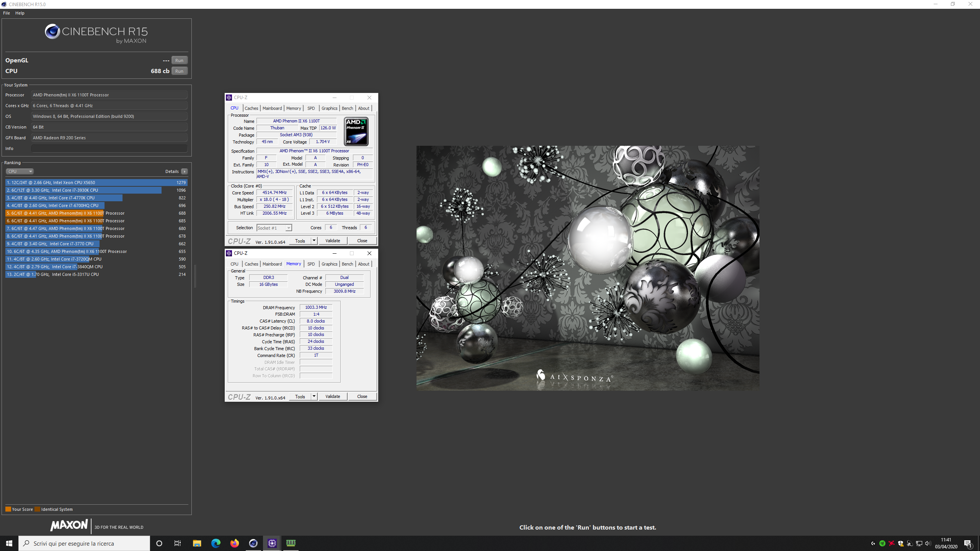980x551 pixels.
Task: Click Cinebench logo in the title bar
Action: (4, 4)
